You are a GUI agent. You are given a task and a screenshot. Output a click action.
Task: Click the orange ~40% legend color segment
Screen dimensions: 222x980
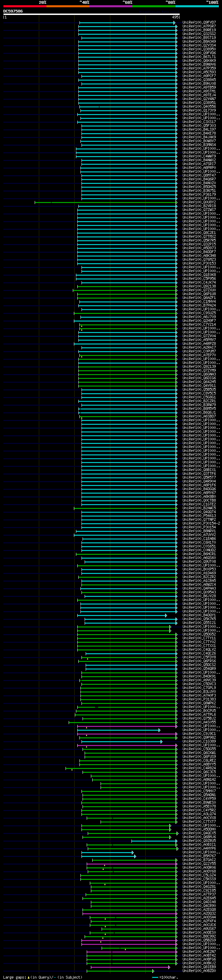pos(68,6)
